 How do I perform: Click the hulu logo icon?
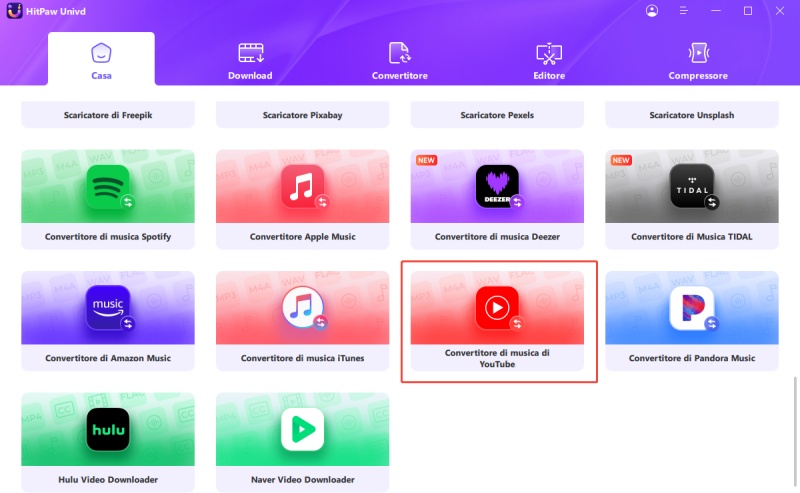click(x=108, y=429)
